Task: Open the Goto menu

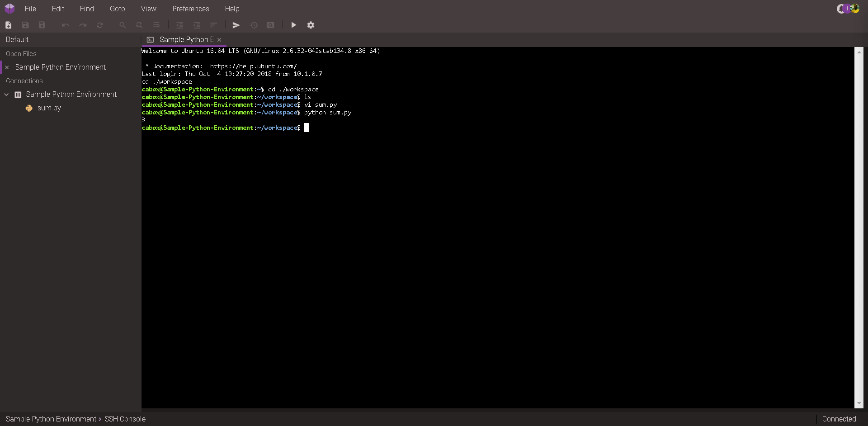Action: click(x=117, y=9)
